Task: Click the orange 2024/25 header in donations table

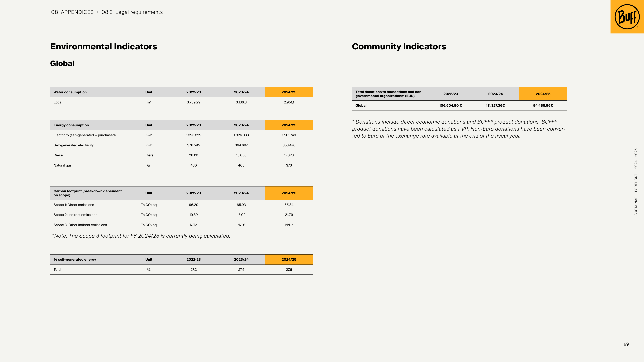Action: click(x=543, y=94)
